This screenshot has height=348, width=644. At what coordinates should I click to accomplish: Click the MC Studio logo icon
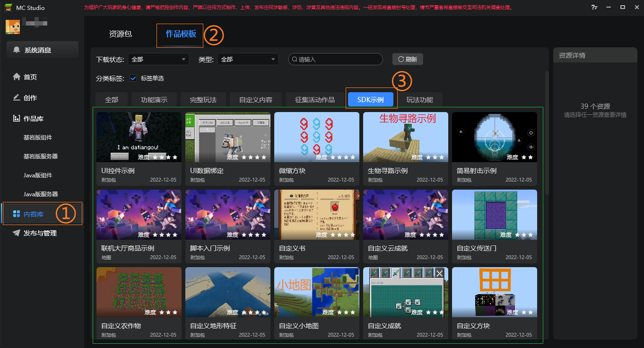pos(9,7)
